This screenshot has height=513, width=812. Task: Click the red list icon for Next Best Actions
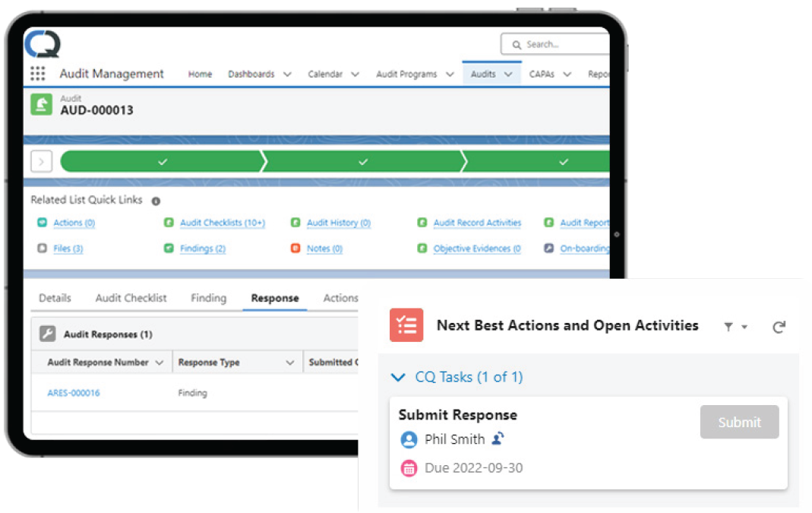point(406,325)
